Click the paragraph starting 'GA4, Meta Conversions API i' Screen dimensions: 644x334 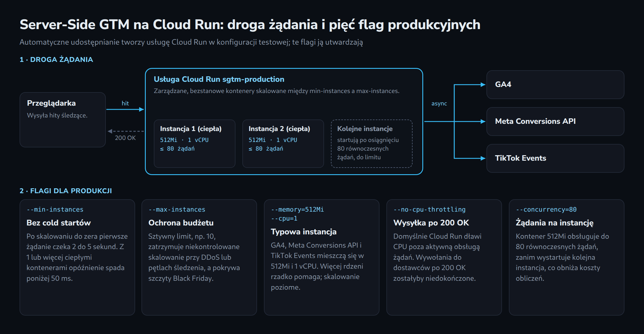[x=317, y=266]
